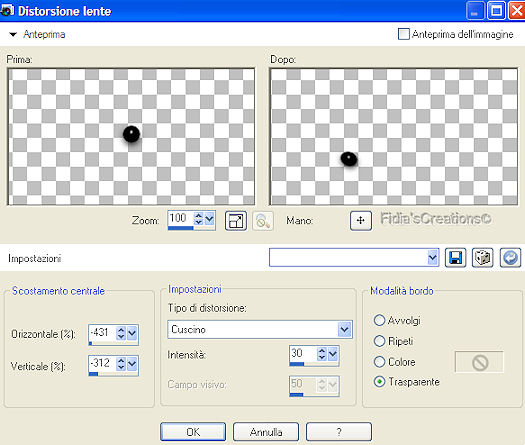Click the disabled zoom magnifier icon
The image size is (525, 445).
tap(263, 221)
